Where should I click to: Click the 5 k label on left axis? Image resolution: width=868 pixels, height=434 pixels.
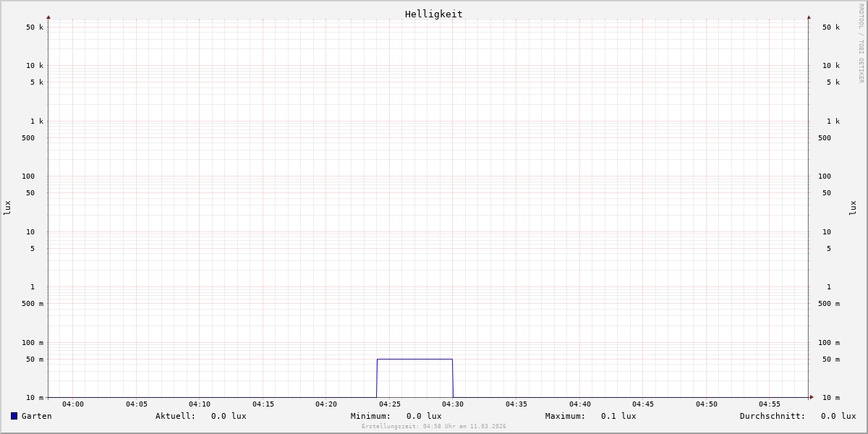[37, 82]
